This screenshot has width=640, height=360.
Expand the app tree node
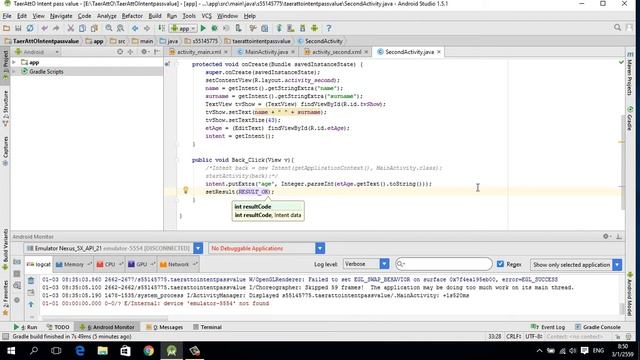point(14,62)
